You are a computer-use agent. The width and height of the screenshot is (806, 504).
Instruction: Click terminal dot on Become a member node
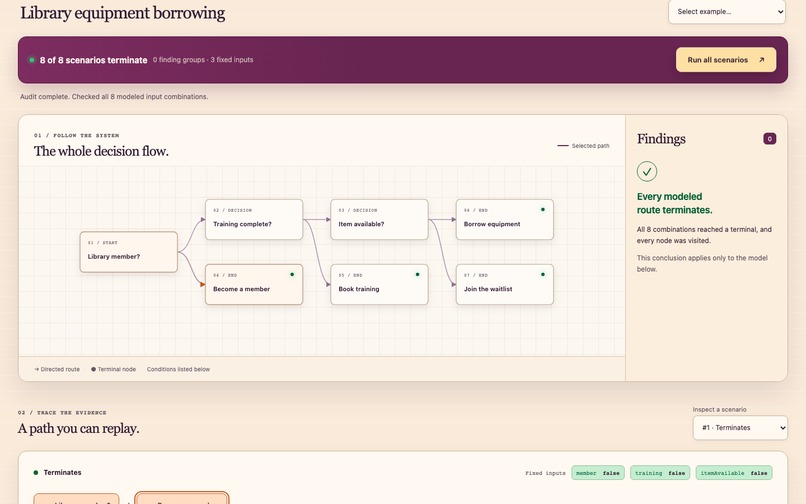coord(292,274)
